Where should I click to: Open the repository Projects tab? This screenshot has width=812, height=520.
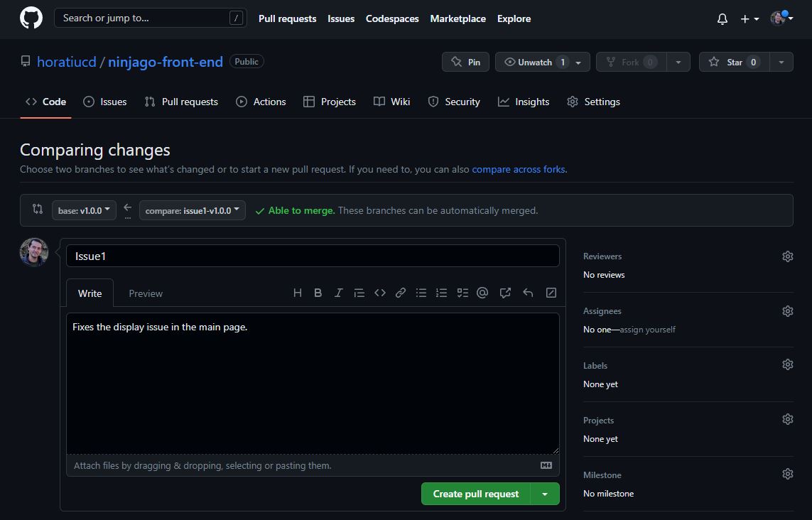click(x=330, y=102)
